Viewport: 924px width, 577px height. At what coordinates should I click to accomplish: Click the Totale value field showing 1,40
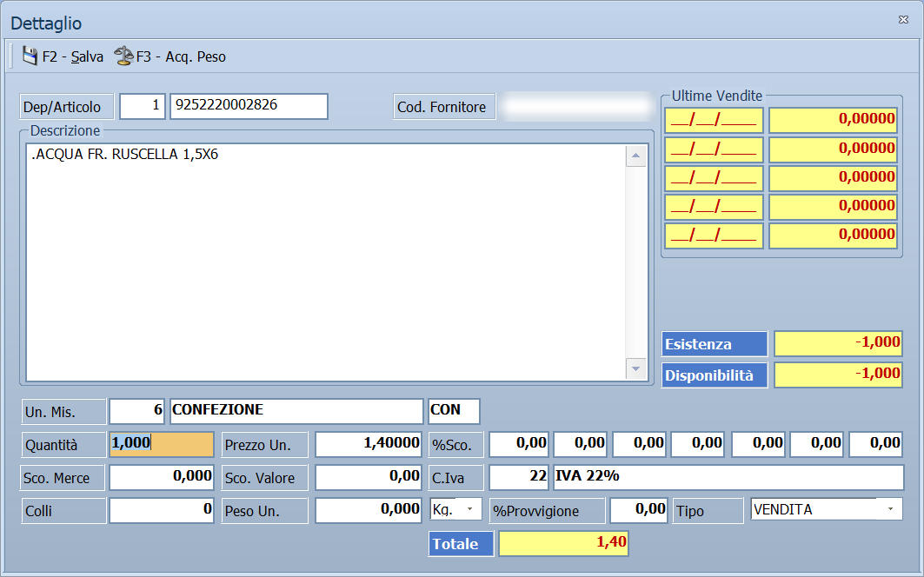coord(563,543)
